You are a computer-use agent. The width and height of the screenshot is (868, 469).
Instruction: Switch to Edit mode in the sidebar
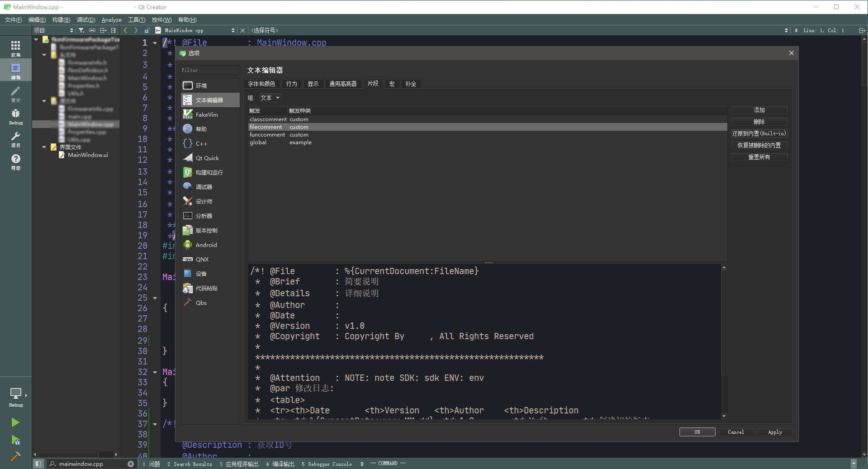click(x=15, y=71)
